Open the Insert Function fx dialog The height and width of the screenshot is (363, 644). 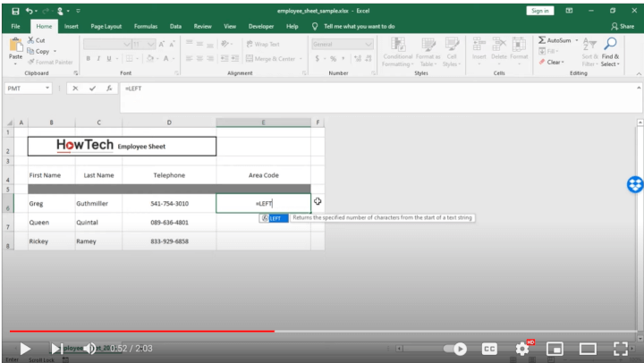pos(109,89)
